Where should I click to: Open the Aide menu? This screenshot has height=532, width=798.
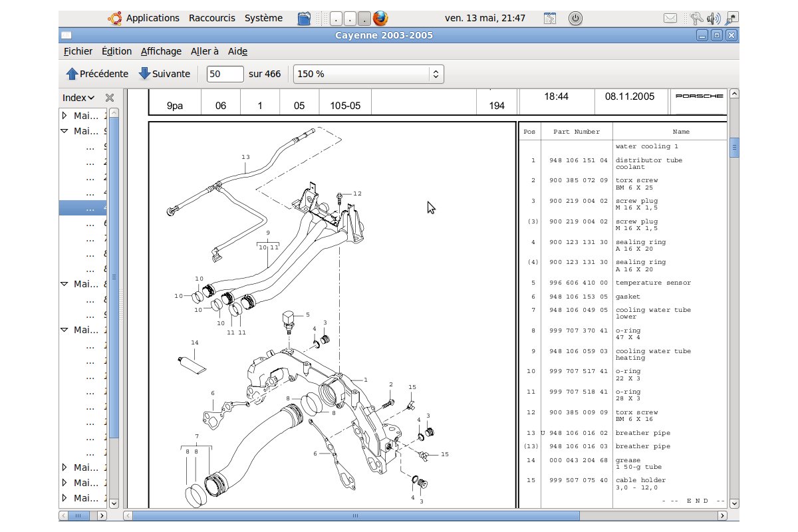(237, 51)
